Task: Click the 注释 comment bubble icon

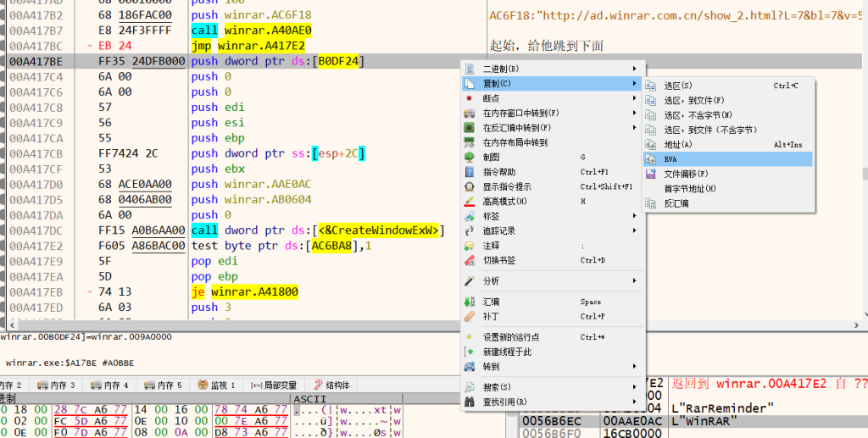Action: 470,246
